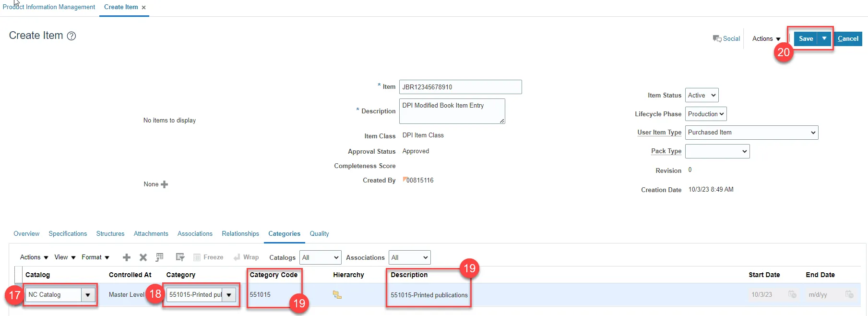868x316 pixels.
Task: Click the plus icon next to None
Action: [x=165, y=184]
